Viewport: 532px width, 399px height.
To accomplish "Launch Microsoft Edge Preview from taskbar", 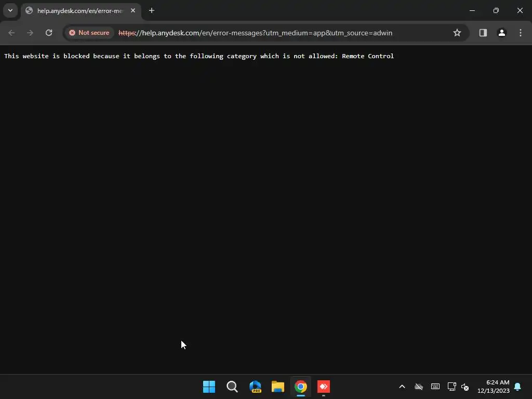I will pyautogui.click(x=255, y=387).
